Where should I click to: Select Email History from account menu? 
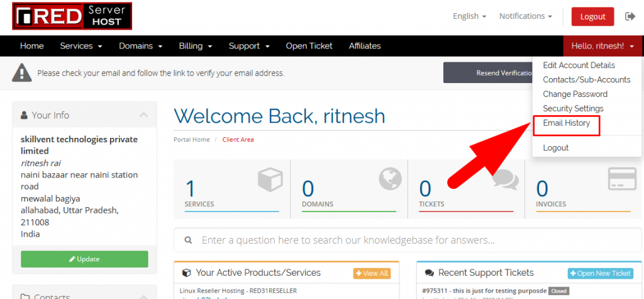click(566, 123)
